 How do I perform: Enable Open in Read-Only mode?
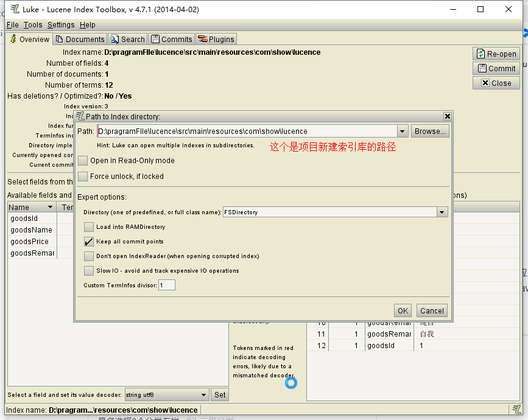pyautogui.click(x=83, y=160)
